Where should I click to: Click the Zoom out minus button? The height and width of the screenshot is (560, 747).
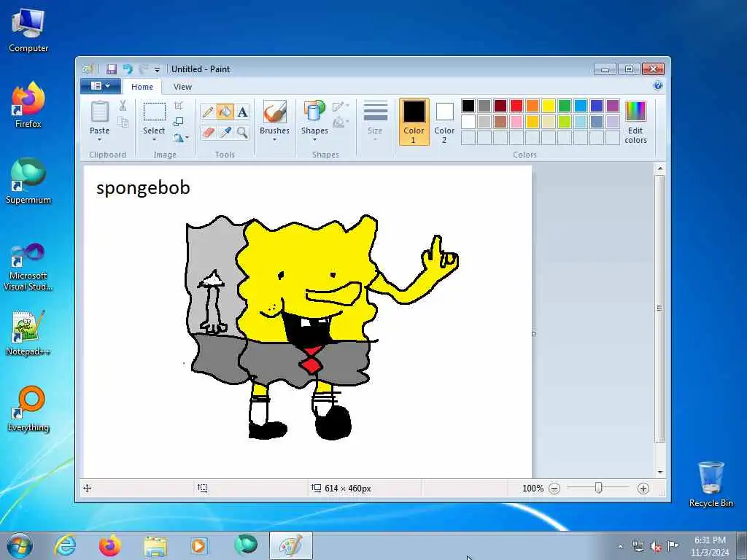554,489
